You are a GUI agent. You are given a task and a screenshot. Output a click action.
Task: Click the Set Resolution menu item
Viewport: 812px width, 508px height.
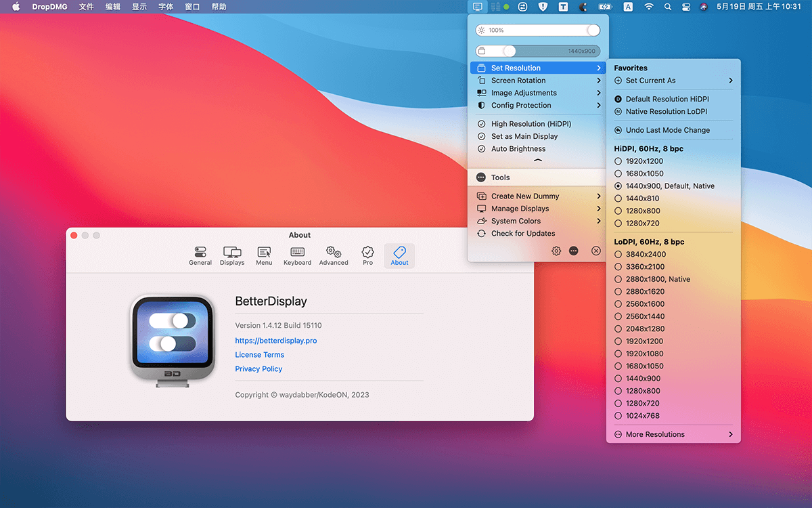tap(538, 68)
